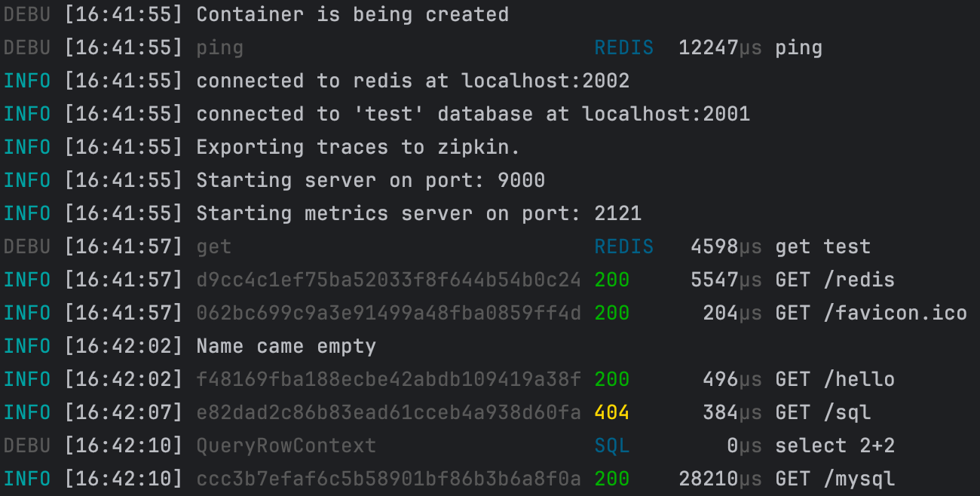Click the "QueryRowContext" log entry
Viewport: 980px width, 496px height.
[286, 445]
